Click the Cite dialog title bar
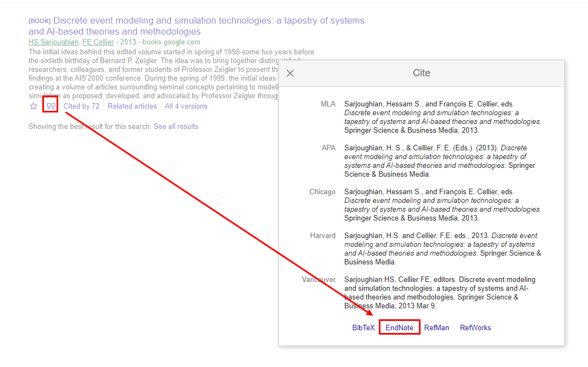The width and height of the screenshot is (588, 367). click(422, 72)
